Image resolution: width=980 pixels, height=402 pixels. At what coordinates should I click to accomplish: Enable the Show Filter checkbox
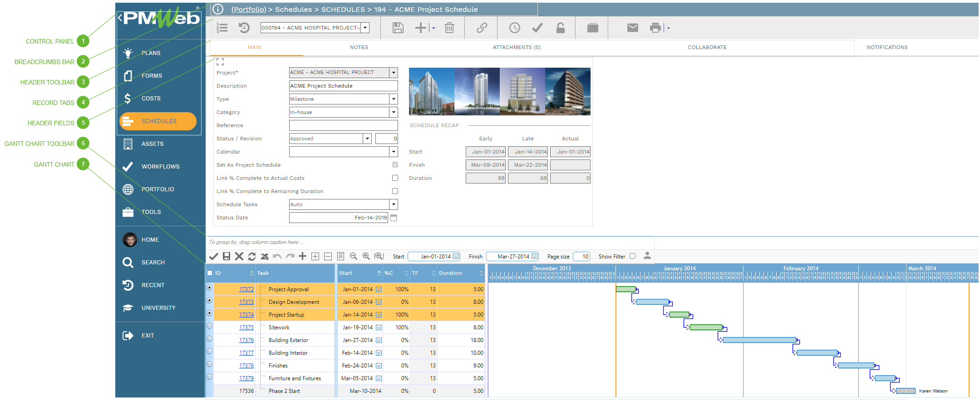click(x=632, y=256)
